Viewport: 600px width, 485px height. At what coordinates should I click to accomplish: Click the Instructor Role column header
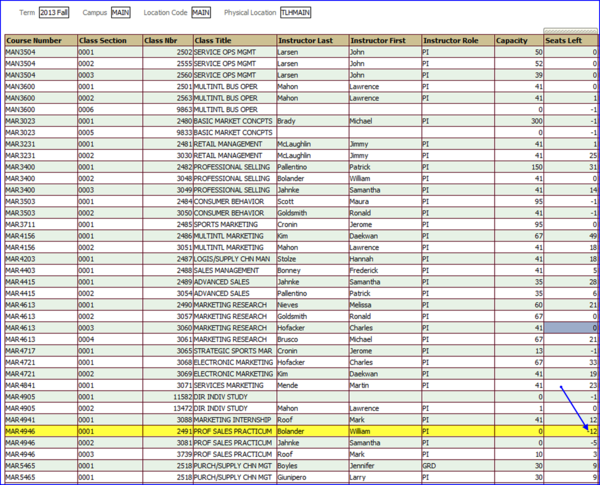[x=458, y=41]
